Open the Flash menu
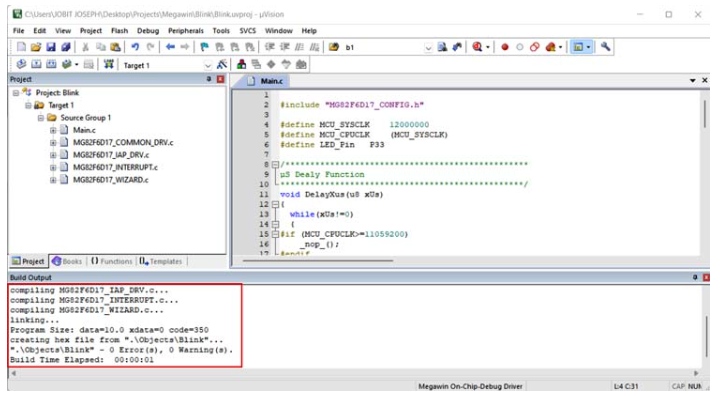Image resolution: width=722 pixels, height=396 pixels. (119, 31)
